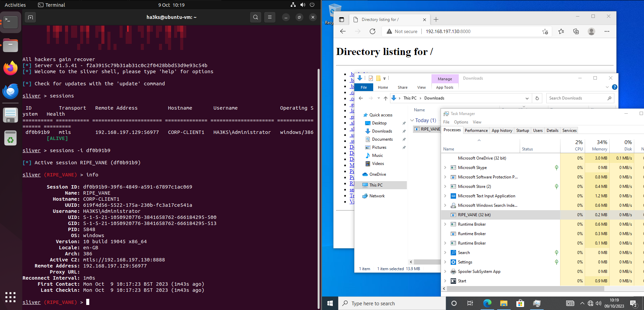This screenshot has width=644, height=310.
Task: Open new terminal tab button
Action: 30,17
